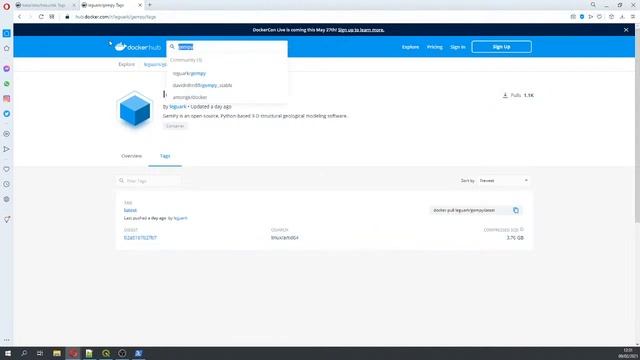
Task: Open WhatsApp in Opera sidebar
Action: click(7, 84)
